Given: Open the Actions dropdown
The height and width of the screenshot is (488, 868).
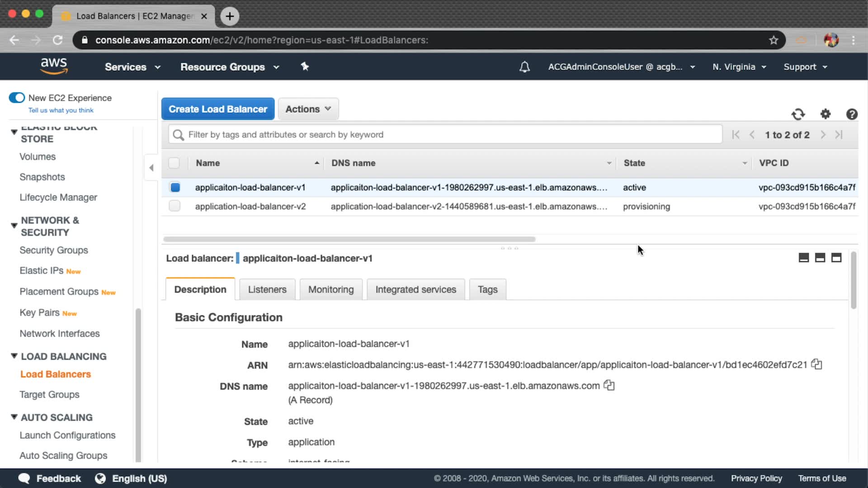Looking at the screenshot, I should coord(308,109).
